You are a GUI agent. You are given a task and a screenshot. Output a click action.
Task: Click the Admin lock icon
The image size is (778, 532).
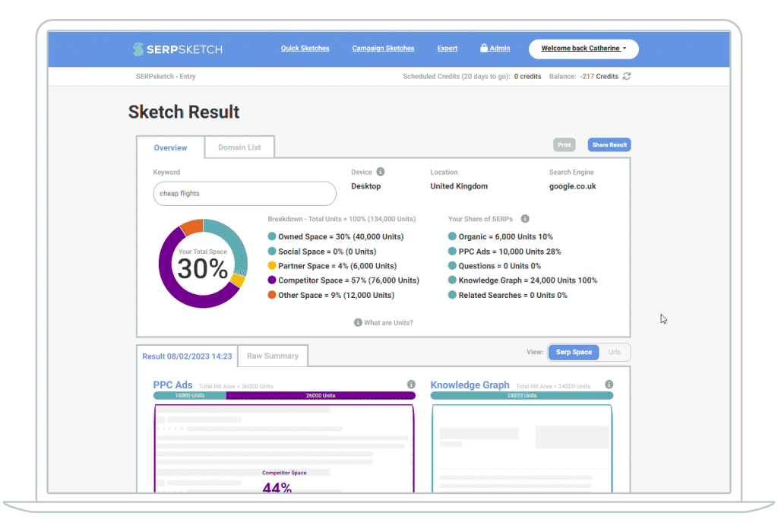tap(484, 48)
